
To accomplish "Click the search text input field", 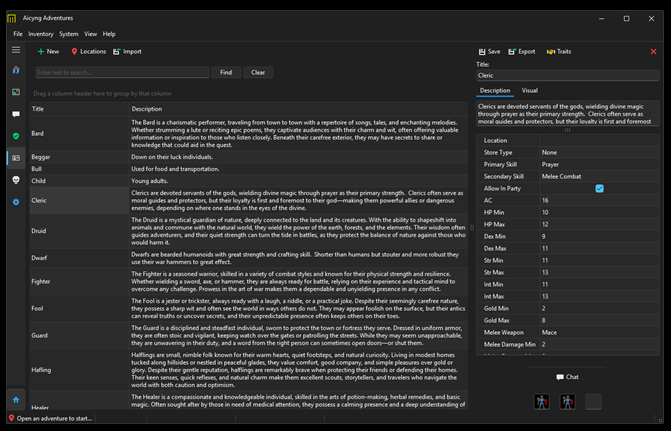I will tap(121, 73).
